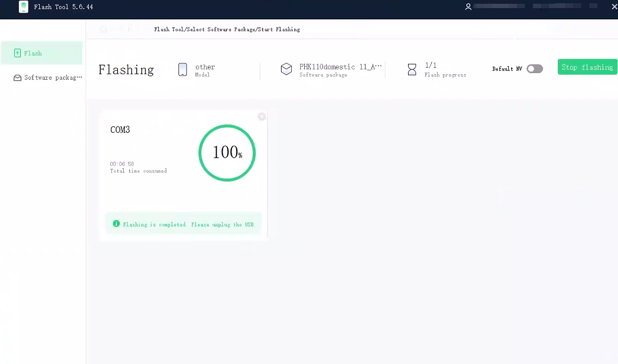Close the Flash Tool window
The height and width of the screenshot is (364, 618).
(x=614, y=6)
